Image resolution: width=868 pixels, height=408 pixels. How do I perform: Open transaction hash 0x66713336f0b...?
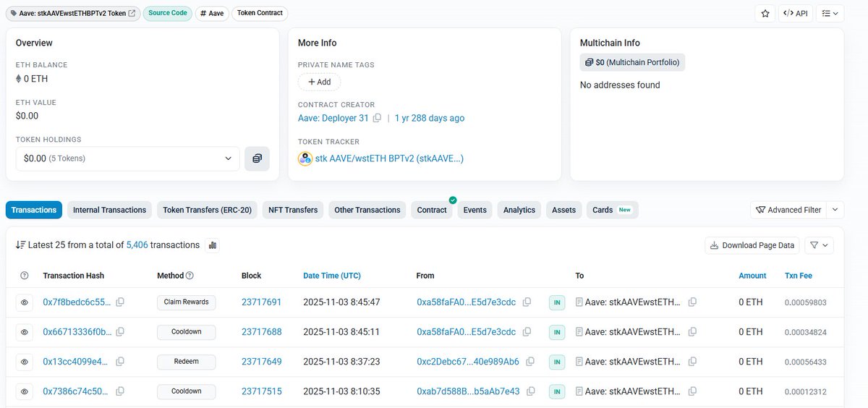point(77,332)
